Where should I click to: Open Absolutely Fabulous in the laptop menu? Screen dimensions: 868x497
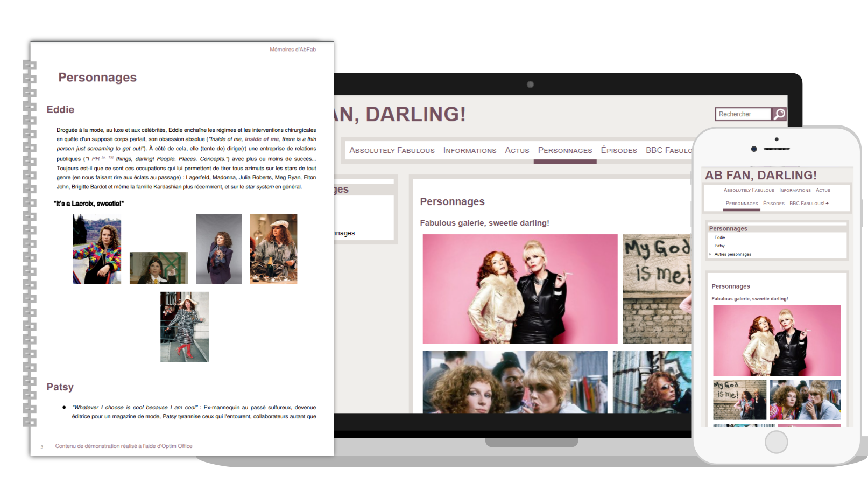pyautogui.click(x=392, y=150)
